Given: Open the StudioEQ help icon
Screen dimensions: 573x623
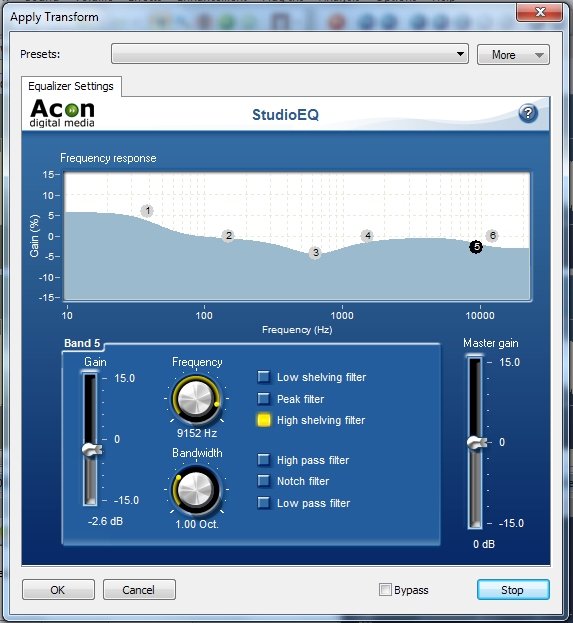Looking at the screenshot, I should (528, 114).
